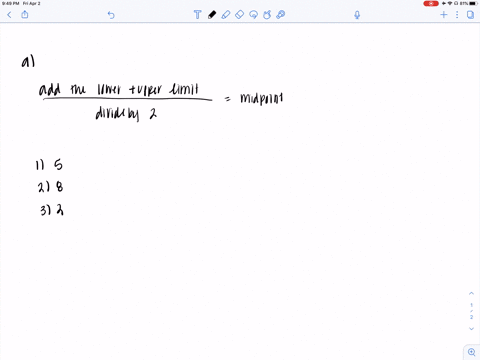Select the Lasso selection tool
Viewport: 480px width, 360px height.
point(253,15)
